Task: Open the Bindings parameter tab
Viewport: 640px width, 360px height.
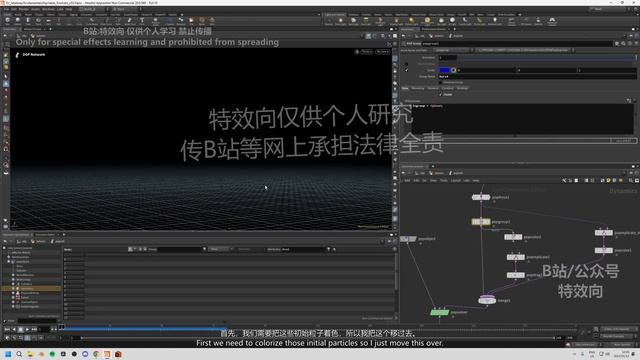Action: 462,88
